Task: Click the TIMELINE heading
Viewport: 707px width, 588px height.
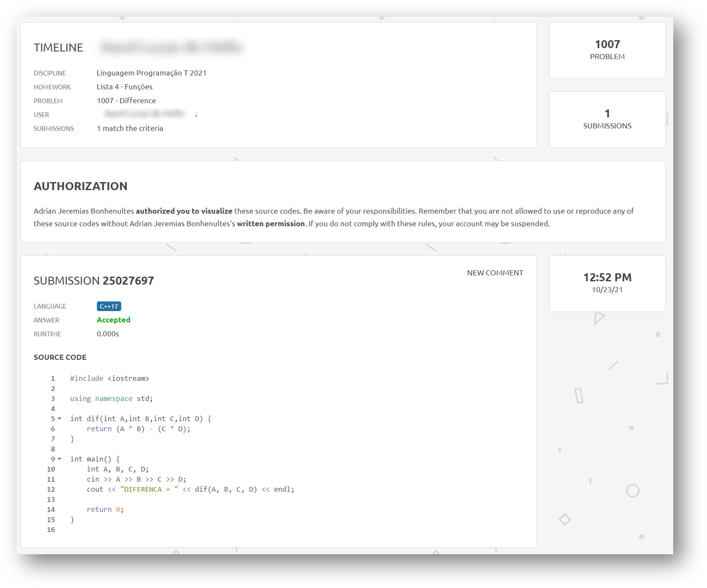Action: (58, 48)
